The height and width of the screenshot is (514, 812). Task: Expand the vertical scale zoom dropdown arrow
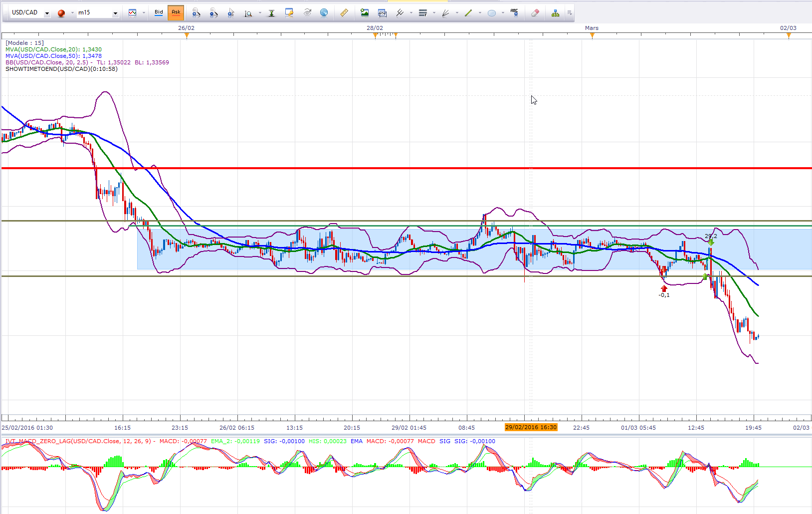(x=259, y=13)
